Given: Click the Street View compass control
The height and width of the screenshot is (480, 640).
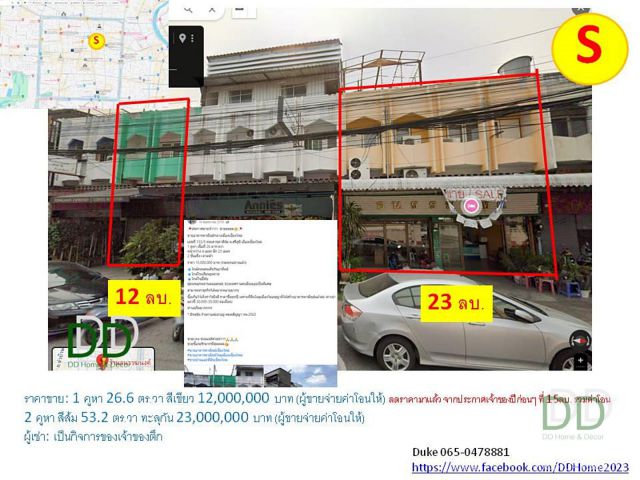Looking at the screenshot, I should click(580, 340).
